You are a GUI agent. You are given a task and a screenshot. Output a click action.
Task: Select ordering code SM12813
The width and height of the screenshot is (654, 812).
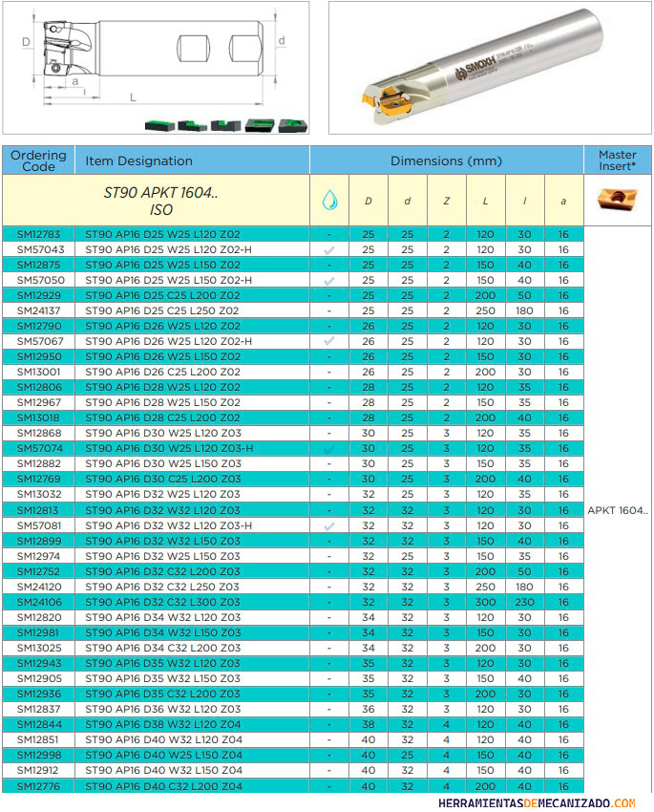[38, 510]
